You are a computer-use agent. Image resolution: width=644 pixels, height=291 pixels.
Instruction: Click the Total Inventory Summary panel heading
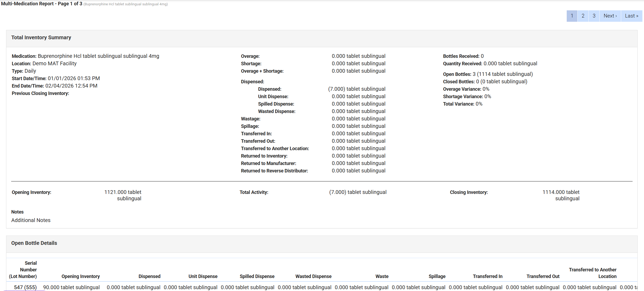tap(41, 38)
